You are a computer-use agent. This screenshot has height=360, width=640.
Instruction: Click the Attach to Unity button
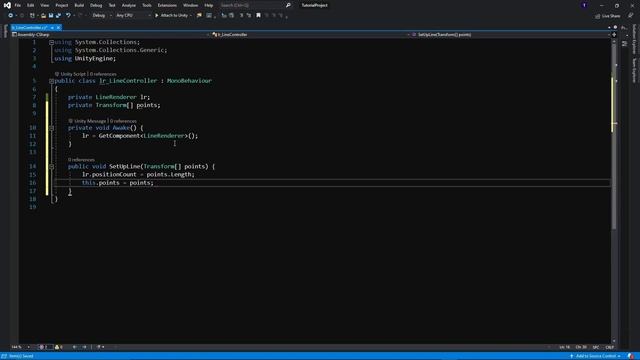(x=171, y=16)
